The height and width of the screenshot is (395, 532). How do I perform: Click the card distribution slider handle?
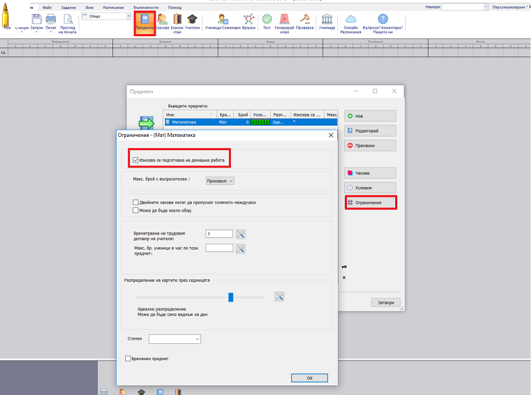tap(230, 297)
